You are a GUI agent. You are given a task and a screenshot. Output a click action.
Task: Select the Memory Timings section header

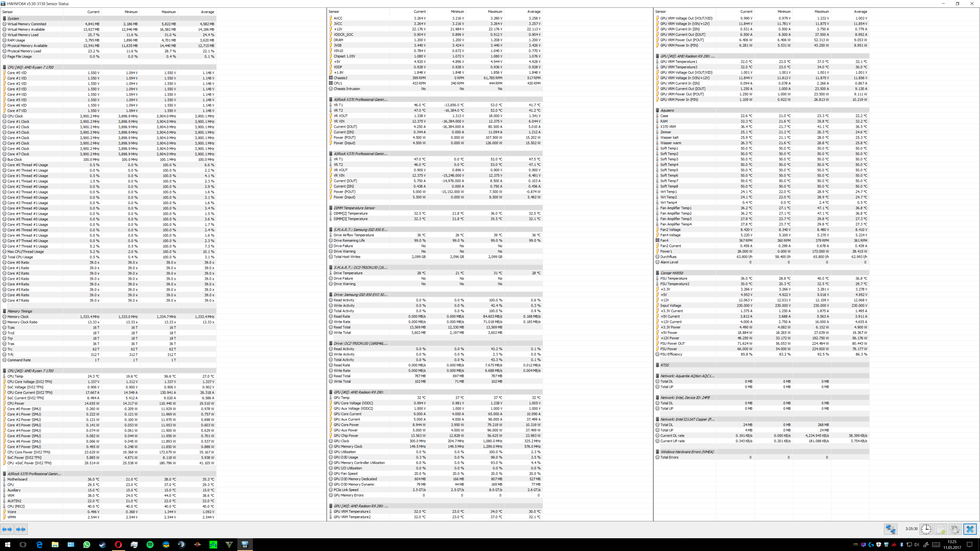point(20,311)
